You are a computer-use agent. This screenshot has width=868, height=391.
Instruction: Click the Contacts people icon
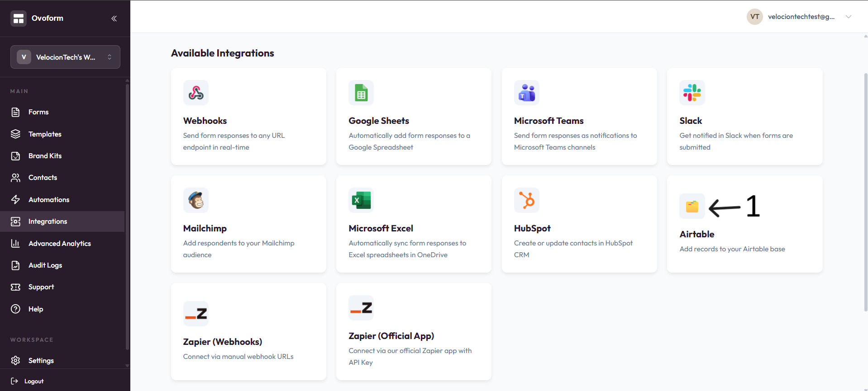click(x=15, y=178)
